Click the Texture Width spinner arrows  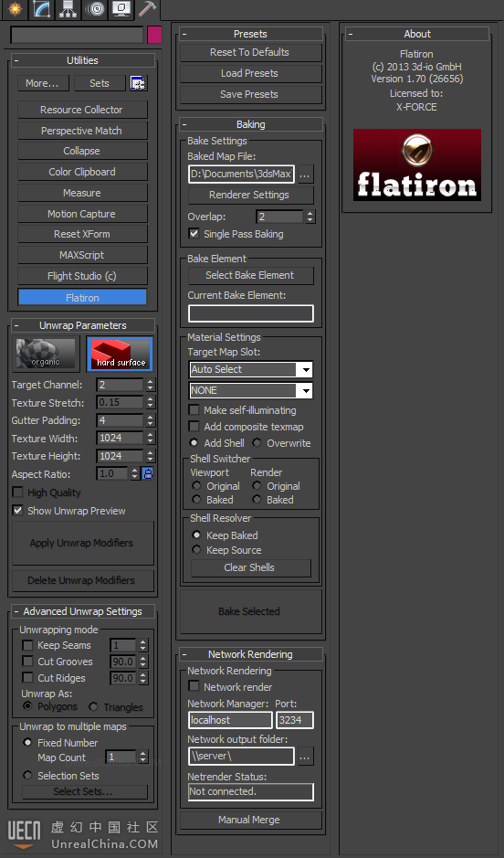pyautogui.click(x=150, y=438)
